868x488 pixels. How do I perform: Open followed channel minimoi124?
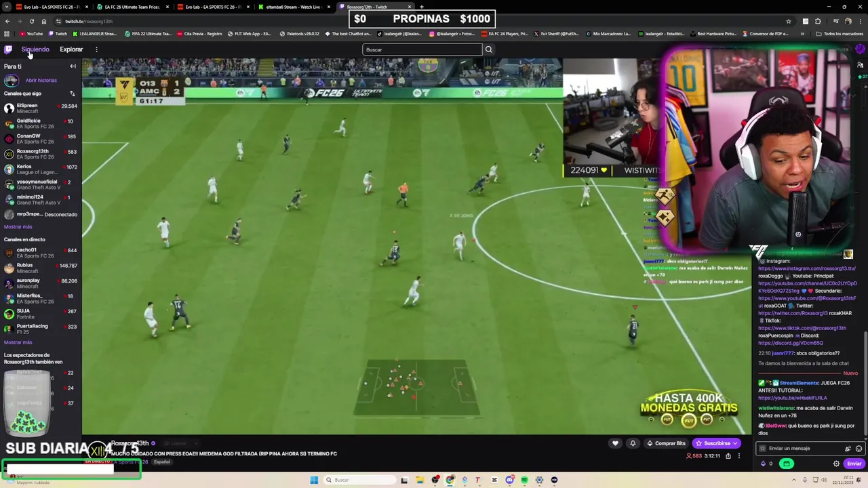41,200
